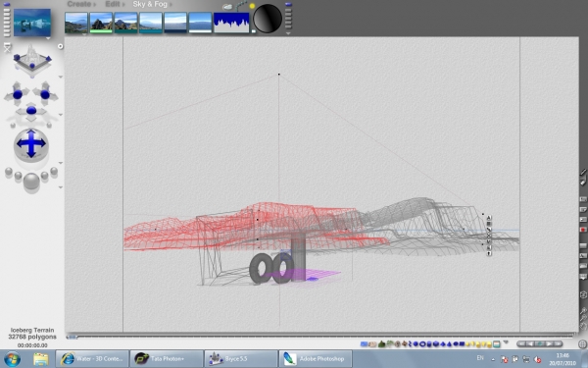The image size is (588, 368).
Task: Click rightmost small render control ball
Action: 54,172
